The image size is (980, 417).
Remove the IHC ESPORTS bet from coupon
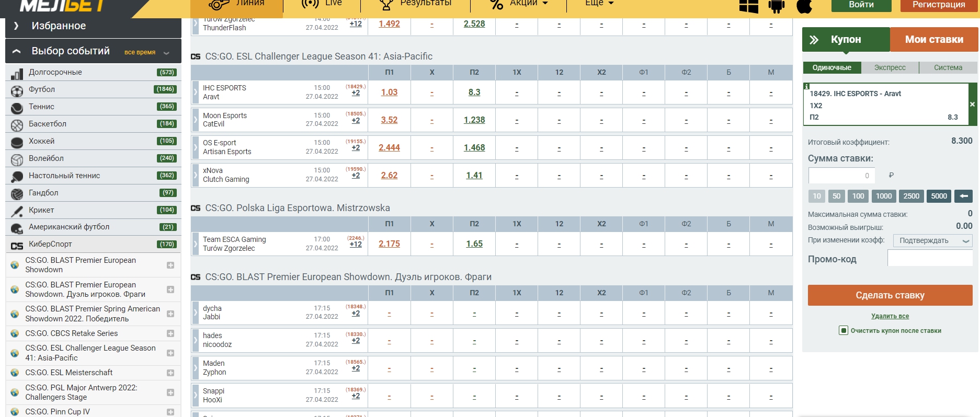[x=972, y=105]
